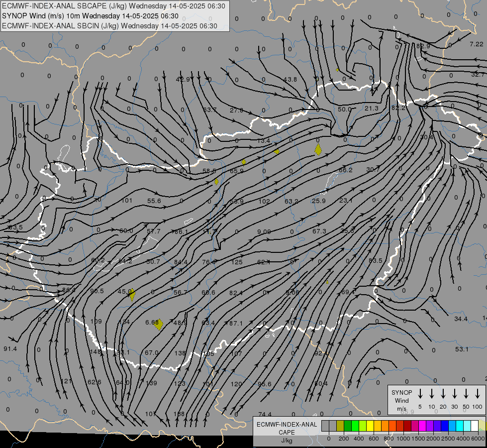
Task: Click the map value 66.2
Action: 346,170
